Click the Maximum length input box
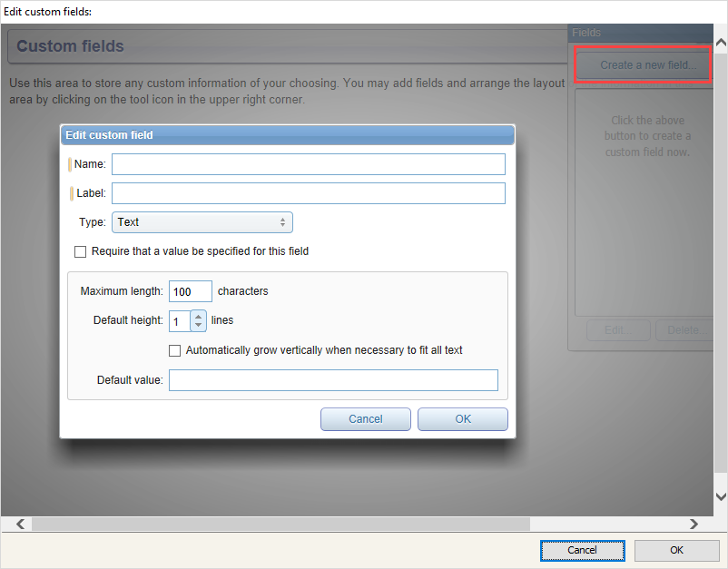This screenshot has height=569, width=728. 190,291
